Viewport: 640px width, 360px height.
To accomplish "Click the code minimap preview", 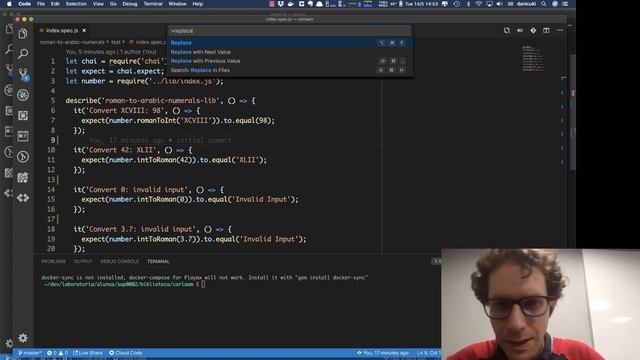I will 533,58.
